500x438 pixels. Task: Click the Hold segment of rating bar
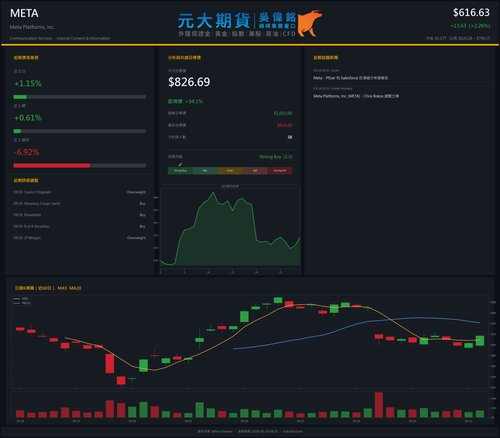pos(230,171)
